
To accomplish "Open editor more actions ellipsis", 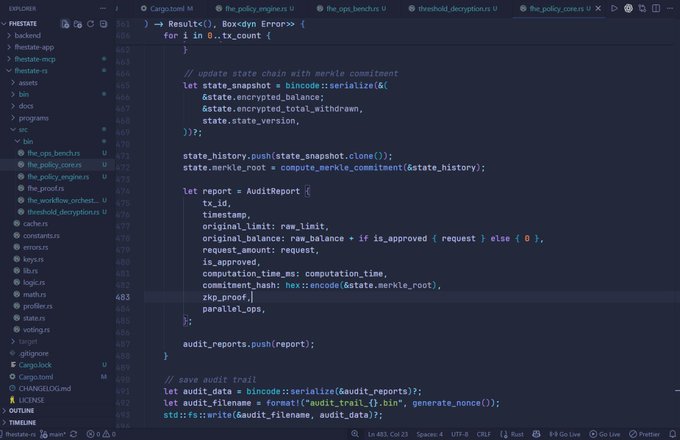I will pyautogui.click(x=670, y=8).
